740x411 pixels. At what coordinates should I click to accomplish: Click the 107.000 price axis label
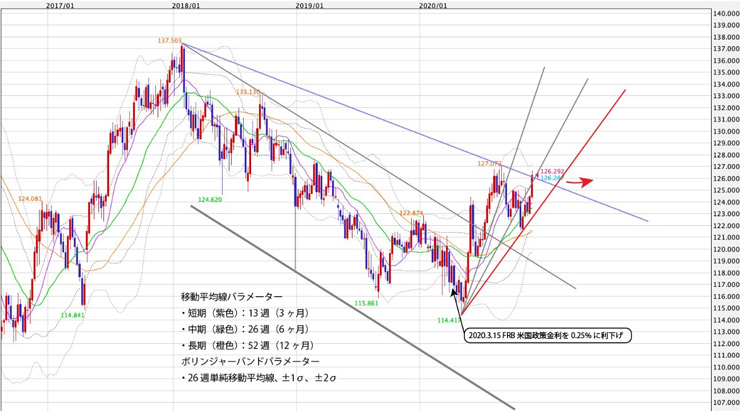[x=727, y=403]
